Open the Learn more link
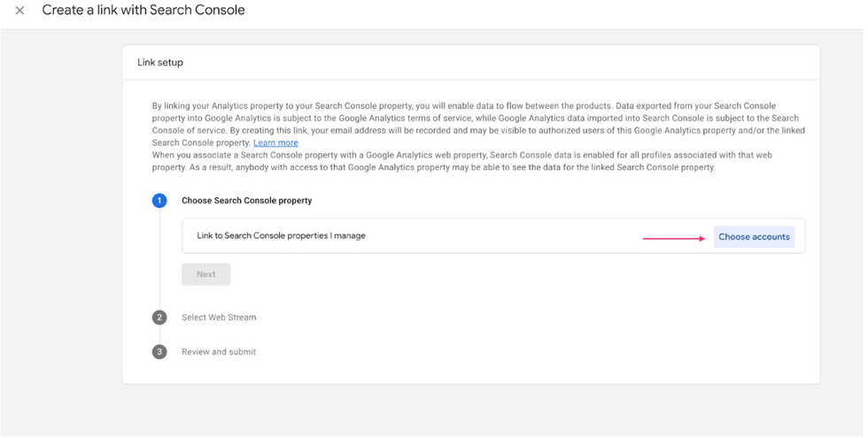 click(x=275, y=143)
